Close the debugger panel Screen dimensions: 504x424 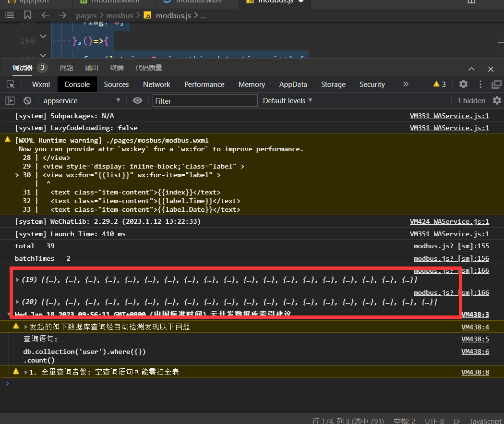pos(491,69)
